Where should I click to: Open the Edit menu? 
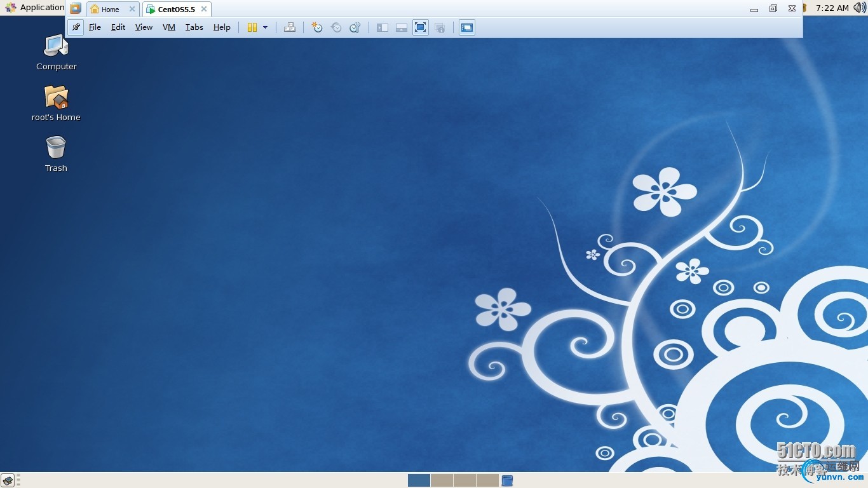[x=118, y=27]
